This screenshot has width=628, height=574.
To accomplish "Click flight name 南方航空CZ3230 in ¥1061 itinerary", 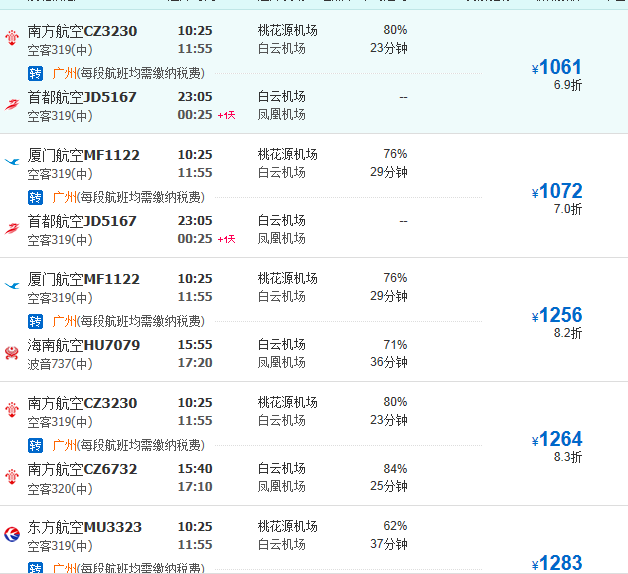I will (x=83, y=31).
